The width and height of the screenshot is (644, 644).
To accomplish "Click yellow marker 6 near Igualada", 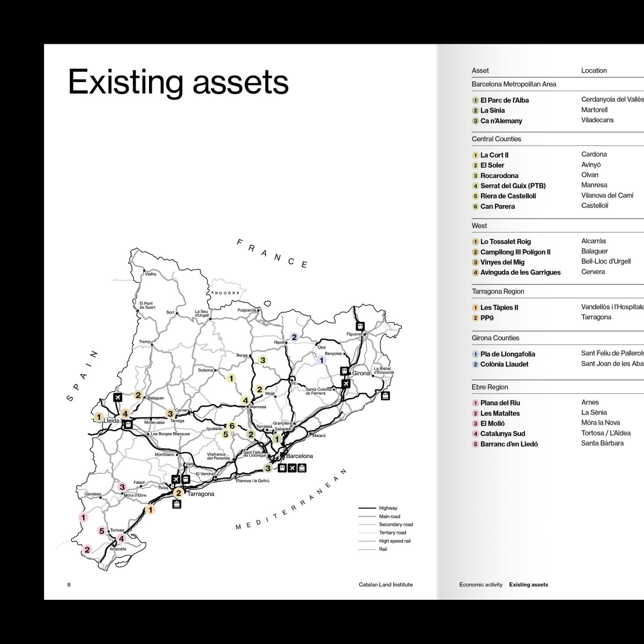I will click(x=232, y=426).
